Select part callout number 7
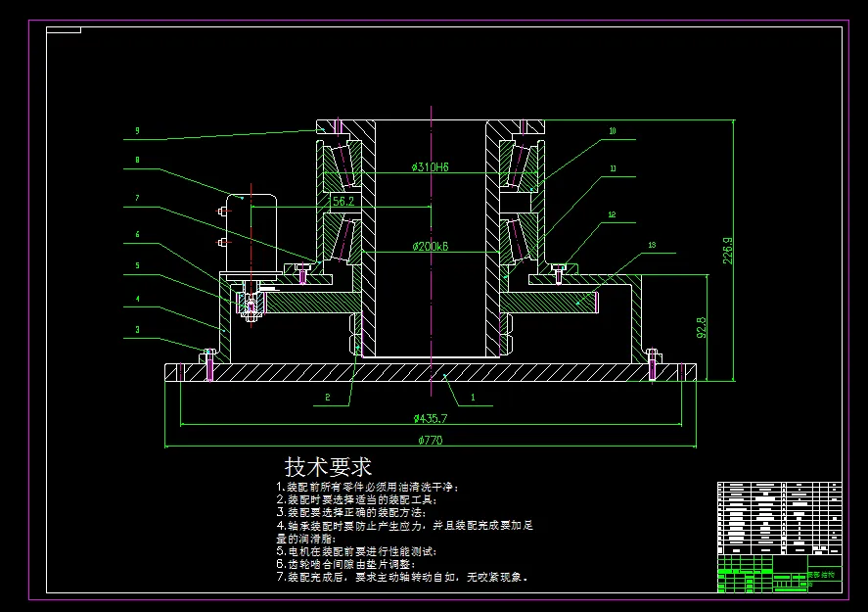 (137, 198)
